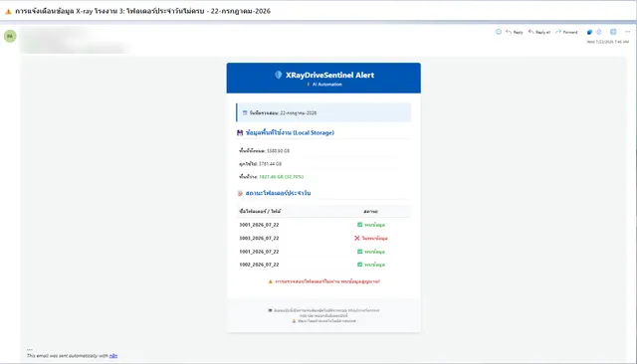The image size is (637, 364).
Task: Open the more actions ellipsis menu
Action: click(627, 32)
